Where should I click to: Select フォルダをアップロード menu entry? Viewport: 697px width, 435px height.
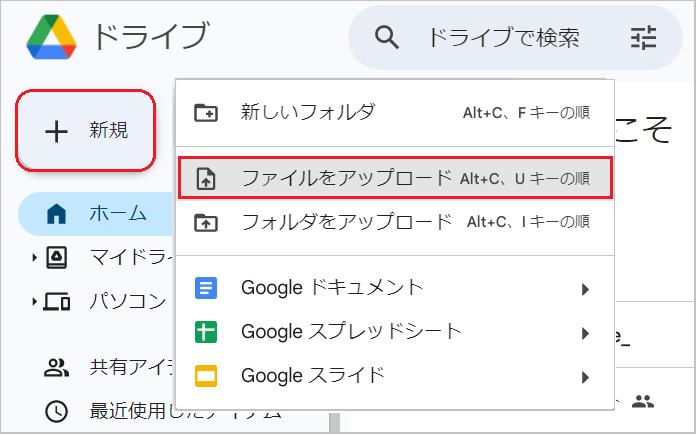(x=395, y=222)
